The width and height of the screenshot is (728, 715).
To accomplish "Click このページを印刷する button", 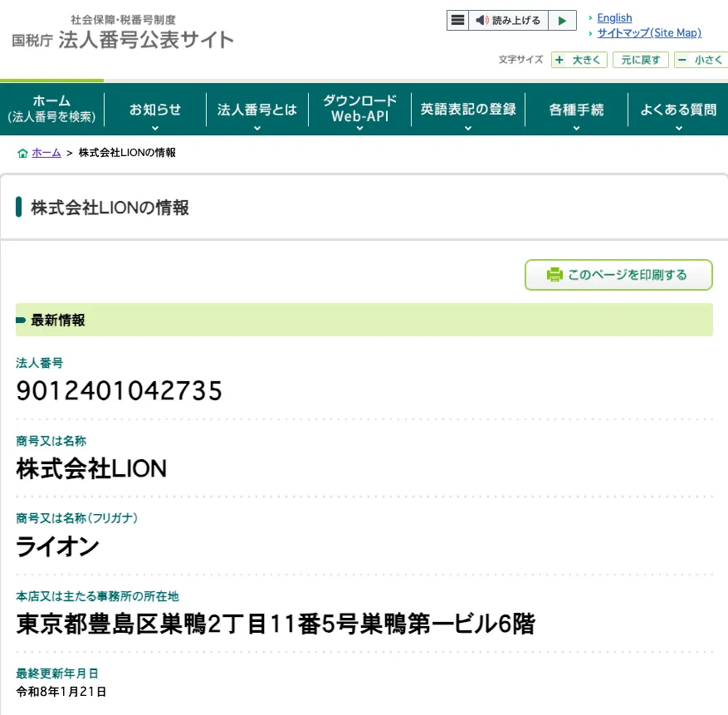I will [x=618, y=275].
